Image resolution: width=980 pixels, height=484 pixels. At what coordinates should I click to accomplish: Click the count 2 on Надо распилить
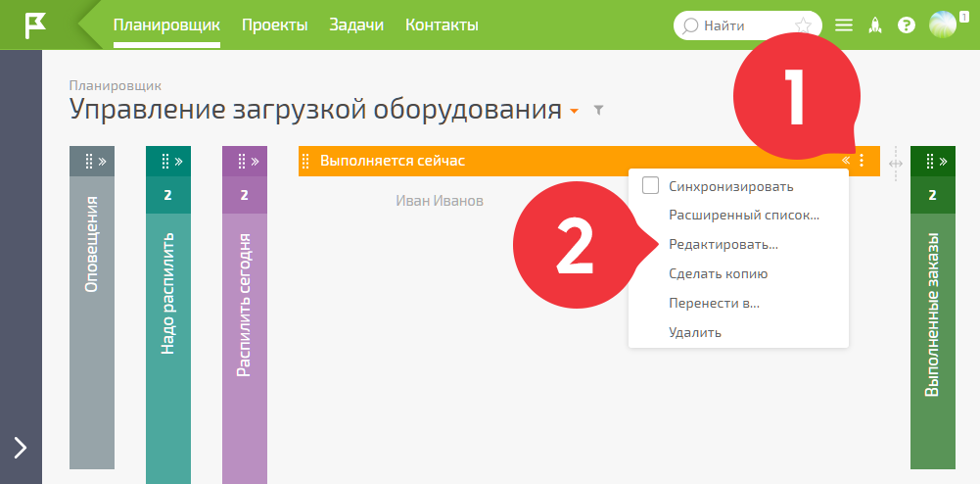coord(167,195)
